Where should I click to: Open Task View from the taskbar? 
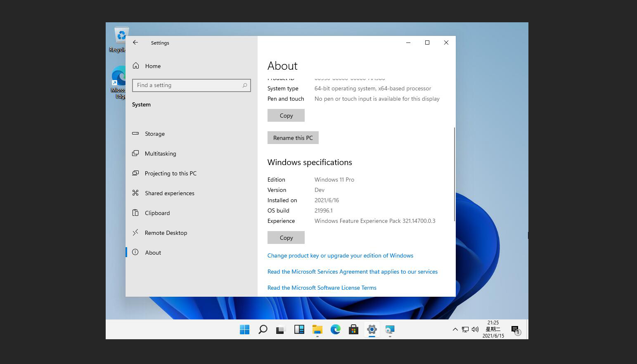(x=281, y=329)
